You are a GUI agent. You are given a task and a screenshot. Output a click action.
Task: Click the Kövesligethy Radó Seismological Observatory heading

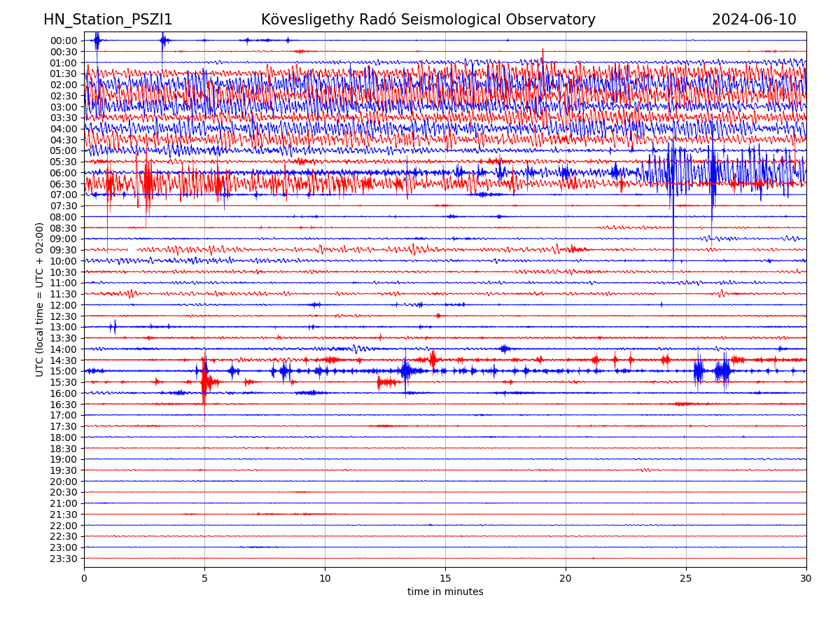(428, 20)
